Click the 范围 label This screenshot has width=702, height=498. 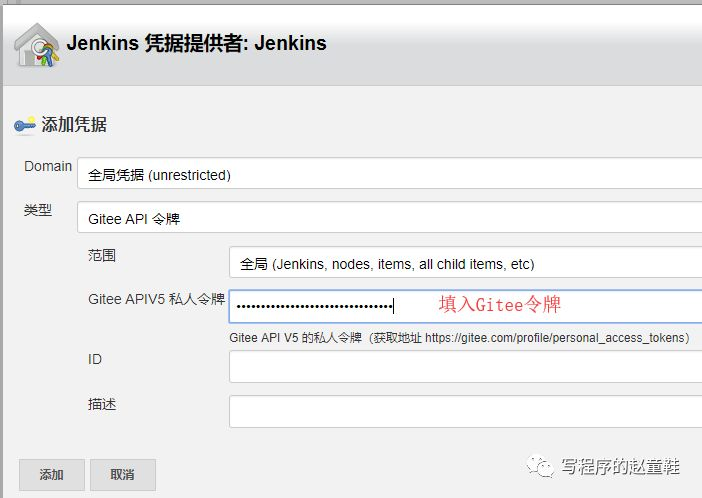[x=102, y=255]
